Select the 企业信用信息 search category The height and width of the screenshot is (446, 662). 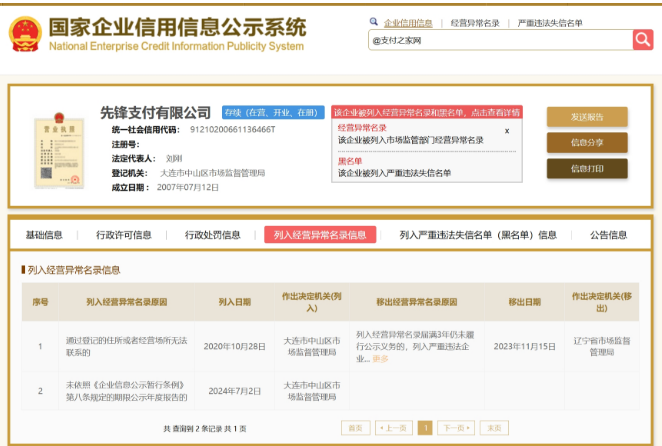[x=408, y=23]
